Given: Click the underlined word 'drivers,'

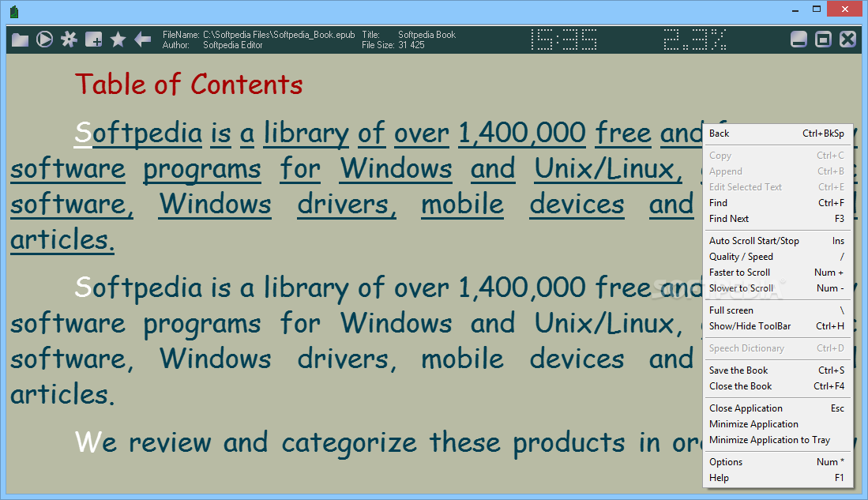Looking at the screenshot, I should point(347,205).
